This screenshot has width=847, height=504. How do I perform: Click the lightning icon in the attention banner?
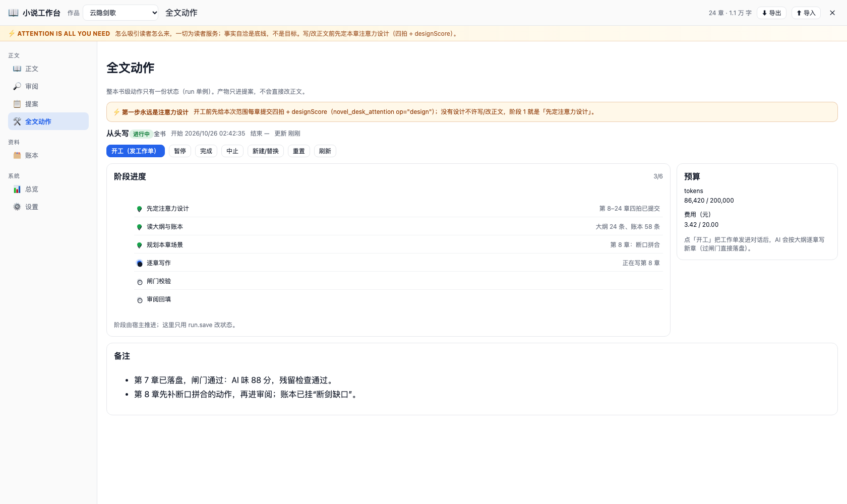point(12,33)
